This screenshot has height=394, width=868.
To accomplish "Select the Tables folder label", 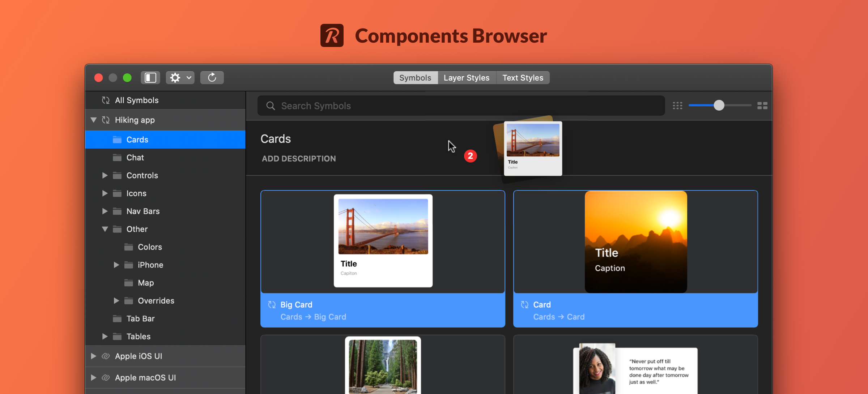I will pyautogui.click(x=139, y=337).
